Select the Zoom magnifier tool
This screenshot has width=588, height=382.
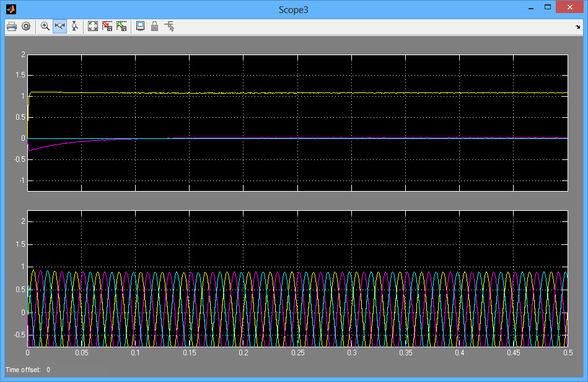[x=45, y=26]
